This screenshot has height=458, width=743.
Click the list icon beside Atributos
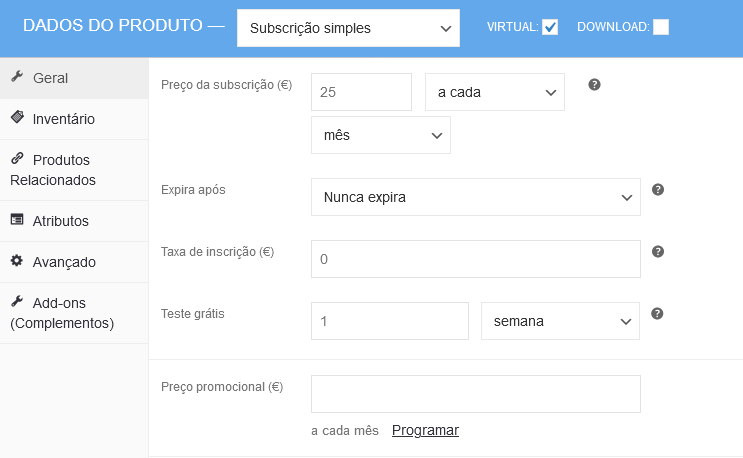coord(17,219)
